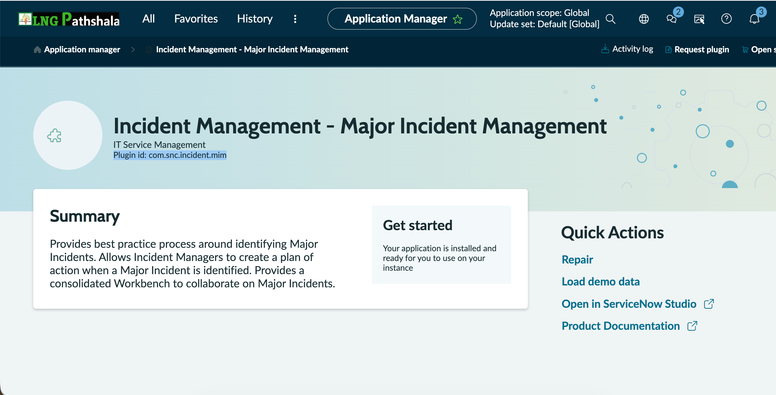The height and width of the screenshot is (395, 776).
Task: Open the three-dot more menu
Action: tap(295, 19)
